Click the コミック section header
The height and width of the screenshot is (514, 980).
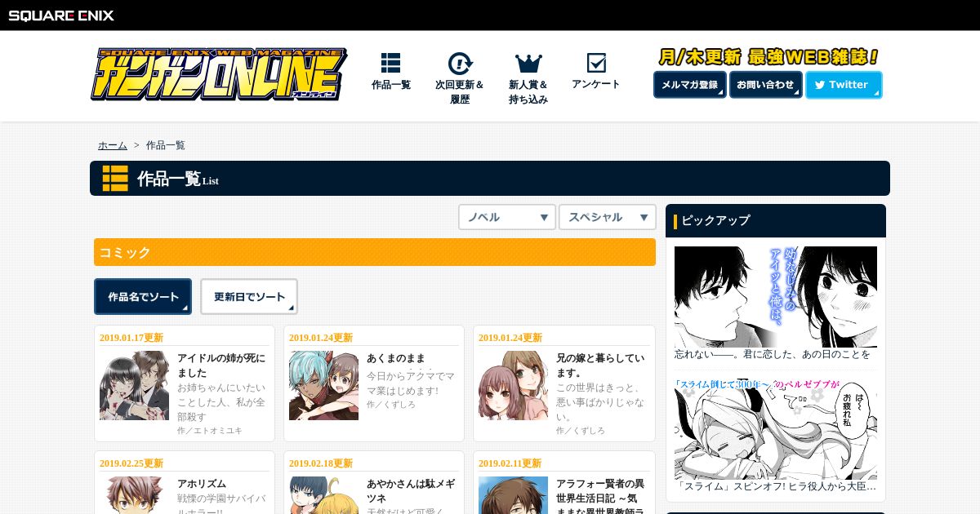pos(375,252)
